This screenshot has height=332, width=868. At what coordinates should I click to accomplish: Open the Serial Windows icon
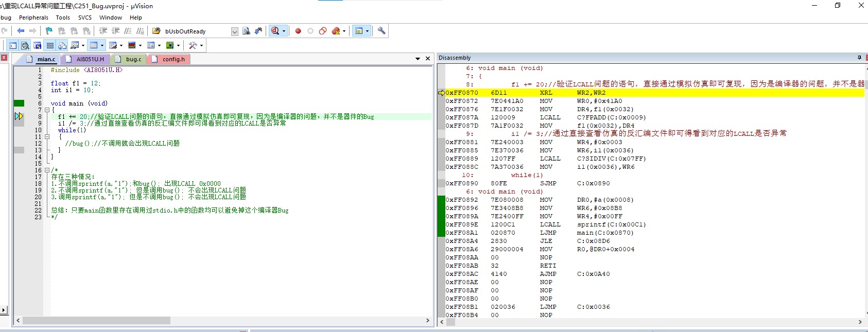[x=113, y=45]
